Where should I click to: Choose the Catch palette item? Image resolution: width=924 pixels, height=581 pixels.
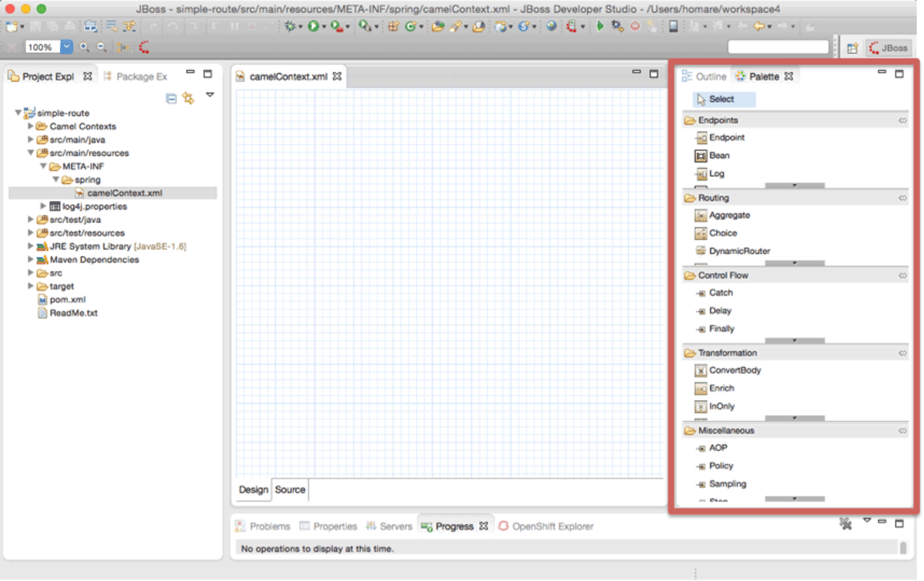point(715,292)
